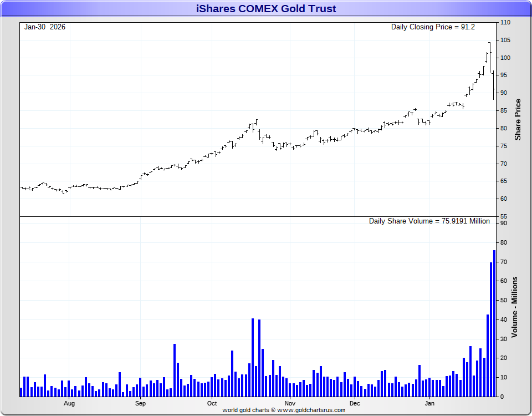Select the Jan-30 2026 date label
This screenshot has width=532, height=416.
click(45, 27)
